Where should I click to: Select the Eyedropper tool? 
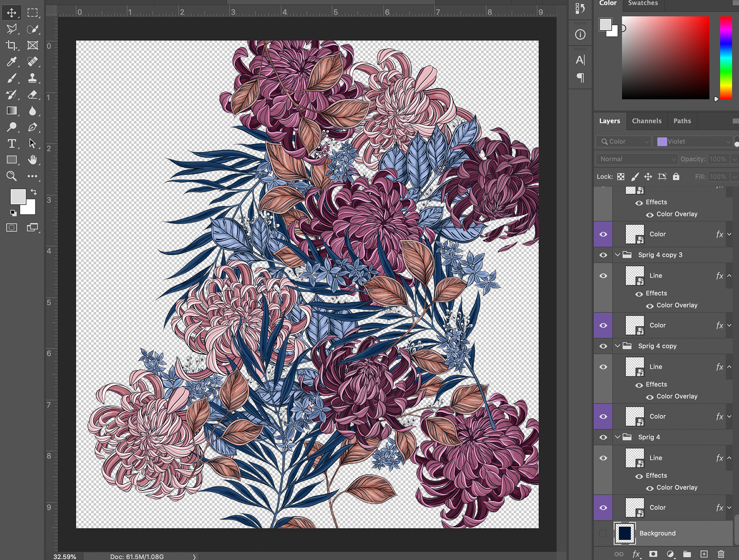[x=12, y=62]
